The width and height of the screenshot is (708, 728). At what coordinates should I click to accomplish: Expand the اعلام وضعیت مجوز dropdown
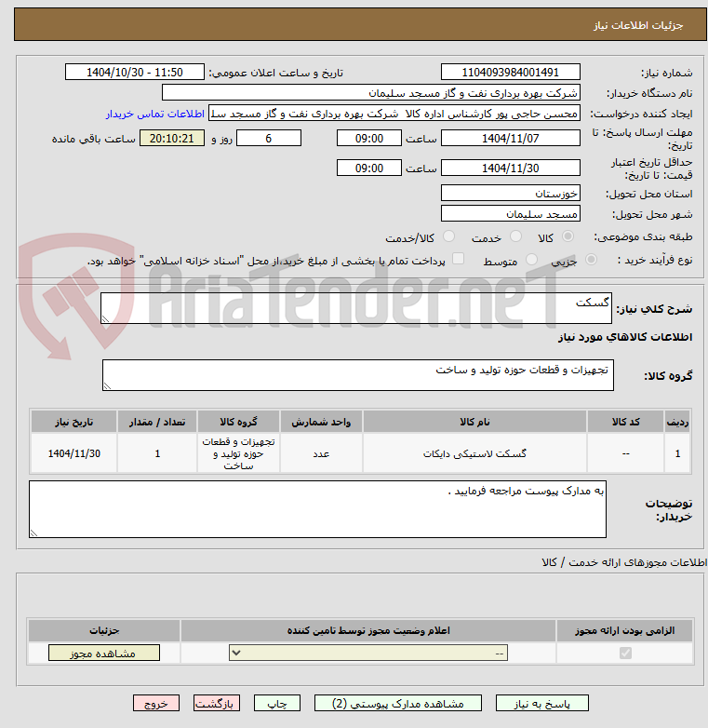tap(368, 654)
